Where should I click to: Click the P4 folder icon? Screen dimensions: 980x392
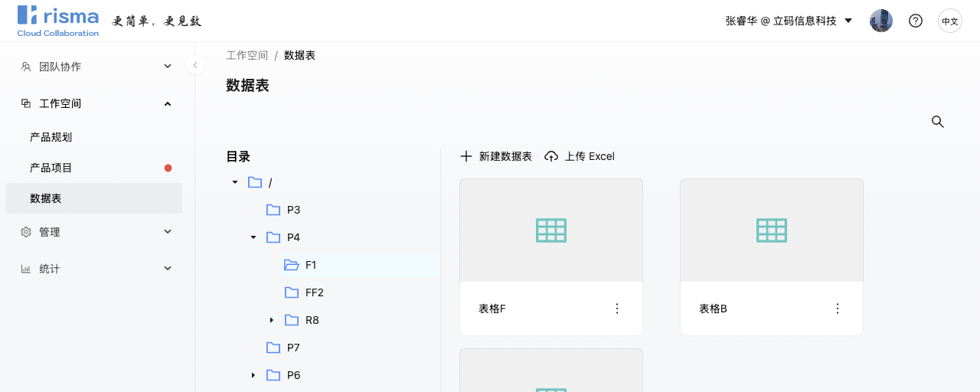click(273, 237)
